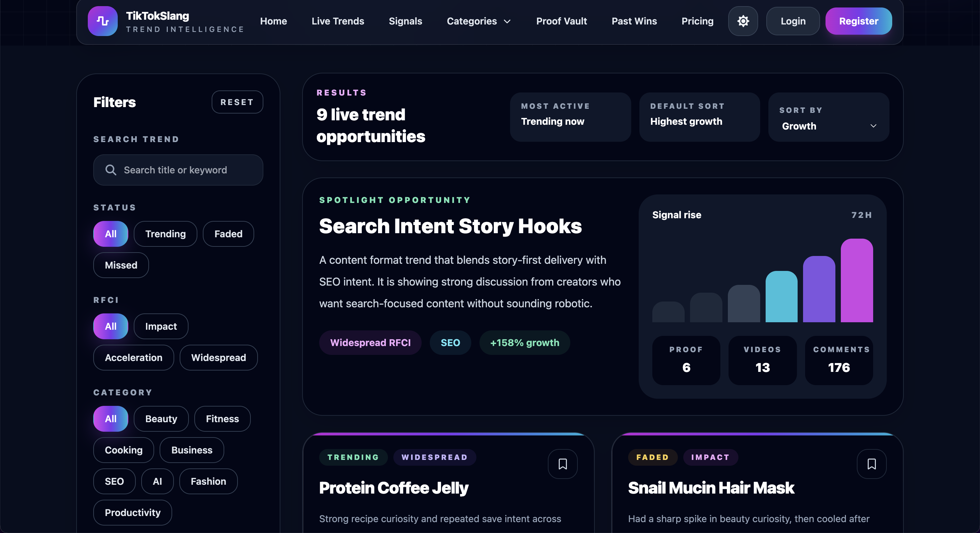Viewport: 980px width, 533px height.
Task: Click the purple signal rise bar
Action: click(x=819, y=289)
